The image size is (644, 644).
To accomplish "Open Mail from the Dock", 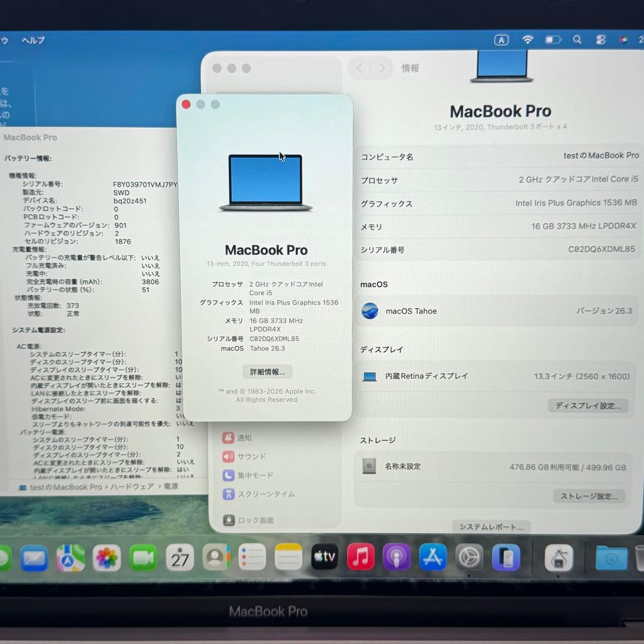I will [34, 558].
